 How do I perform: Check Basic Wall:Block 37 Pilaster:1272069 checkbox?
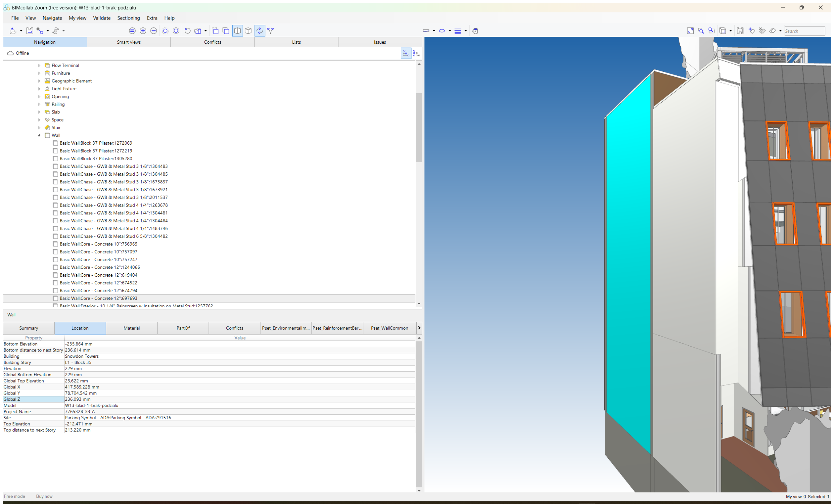tap(55, 143)
